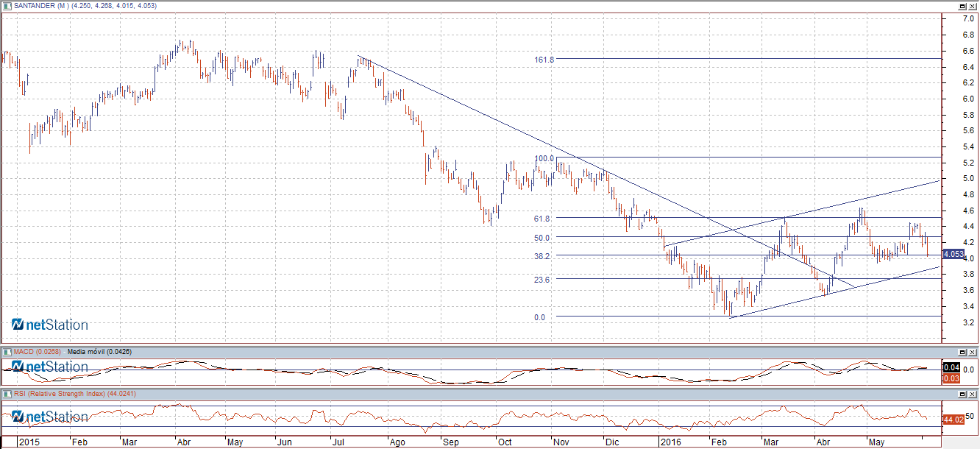Click the 0.0 Fibonacci level label
Image resolution: width=980 pixels, height=449 pixels.
tap(540, 317)
